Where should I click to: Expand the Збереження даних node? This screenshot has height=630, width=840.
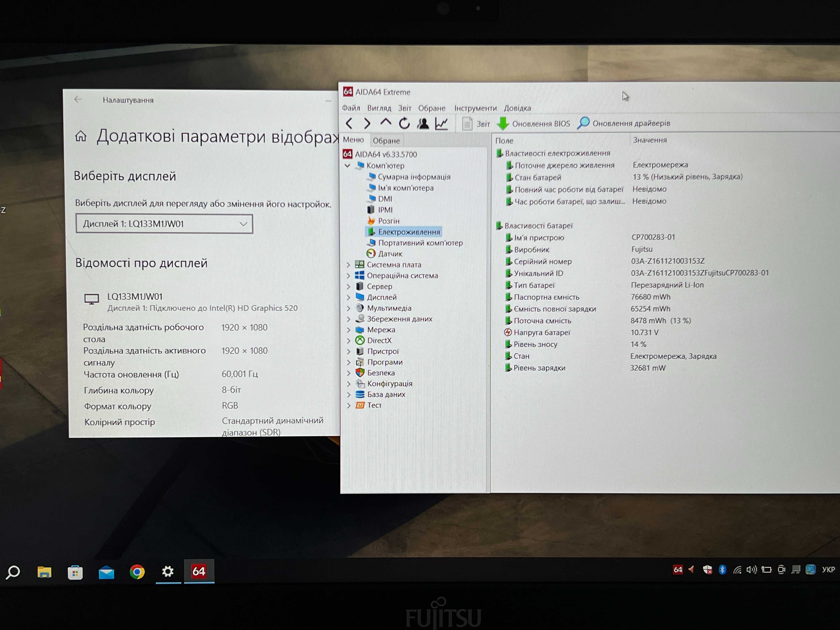348,319
